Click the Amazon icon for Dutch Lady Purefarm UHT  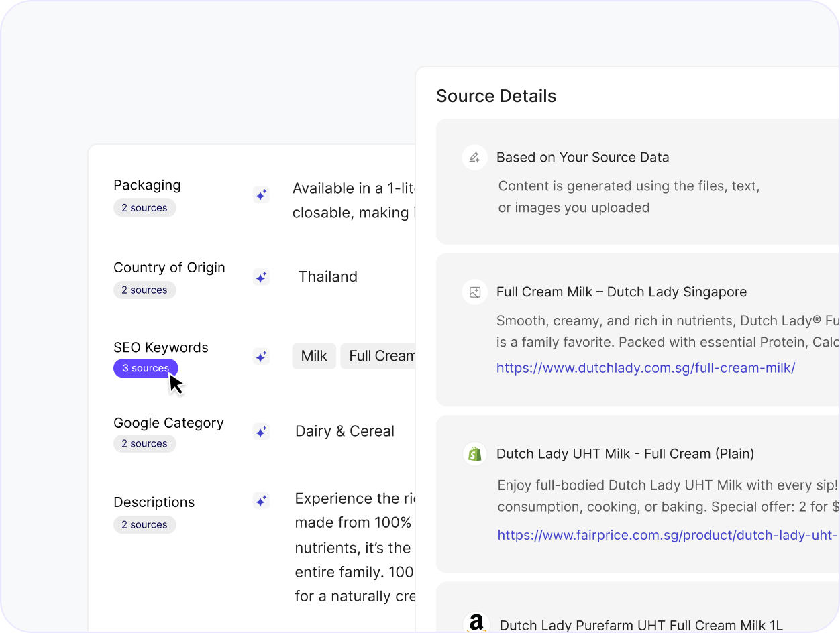coord(476,624)
